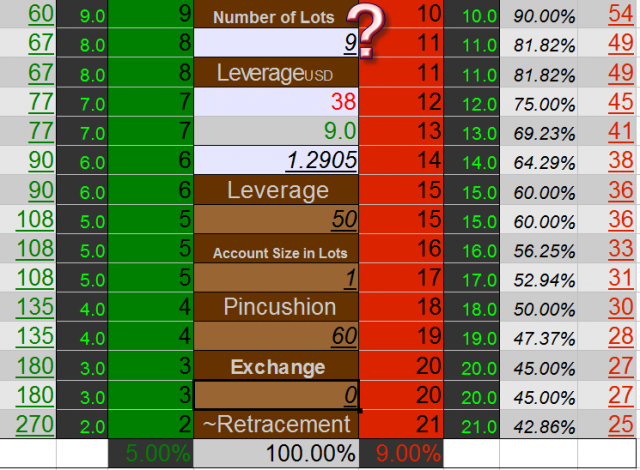The height and width of the screenshot is (470, 640).
Task: Click the 2.0 cell in the 270 row
Action: pyautogui.click(x=82, y=424)
